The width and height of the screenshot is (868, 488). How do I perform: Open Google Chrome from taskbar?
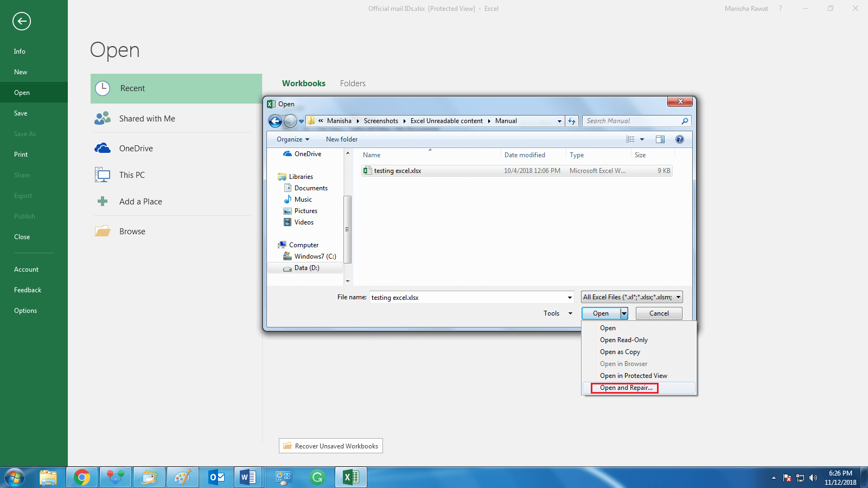point(82,477)
